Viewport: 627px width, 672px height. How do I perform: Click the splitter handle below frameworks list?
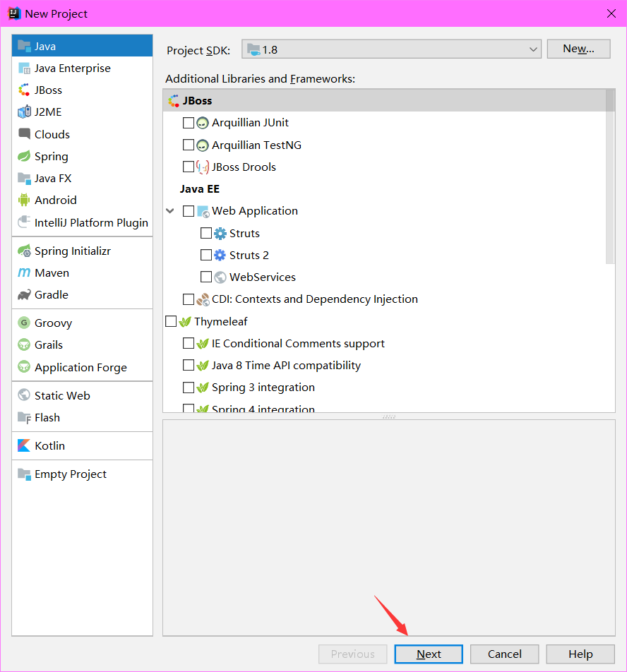click(x=389, y=416)
